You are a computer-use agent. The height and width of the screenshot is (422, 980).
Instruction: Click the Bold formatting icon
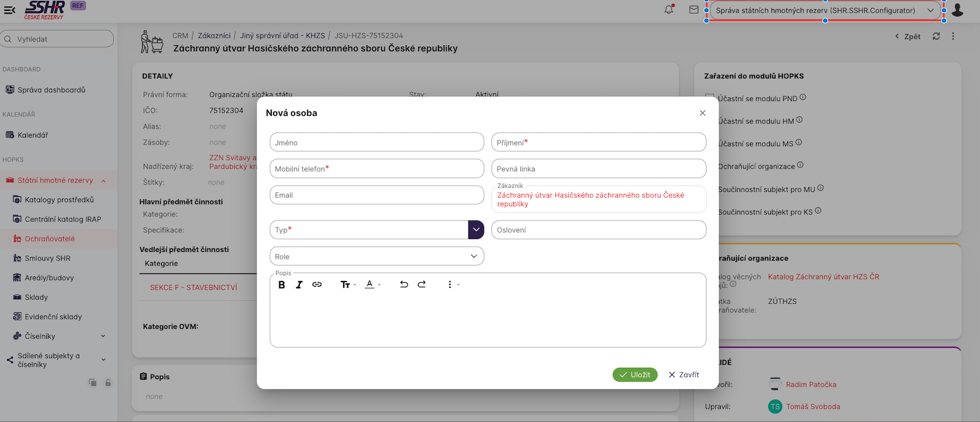[x=282, y=284]
